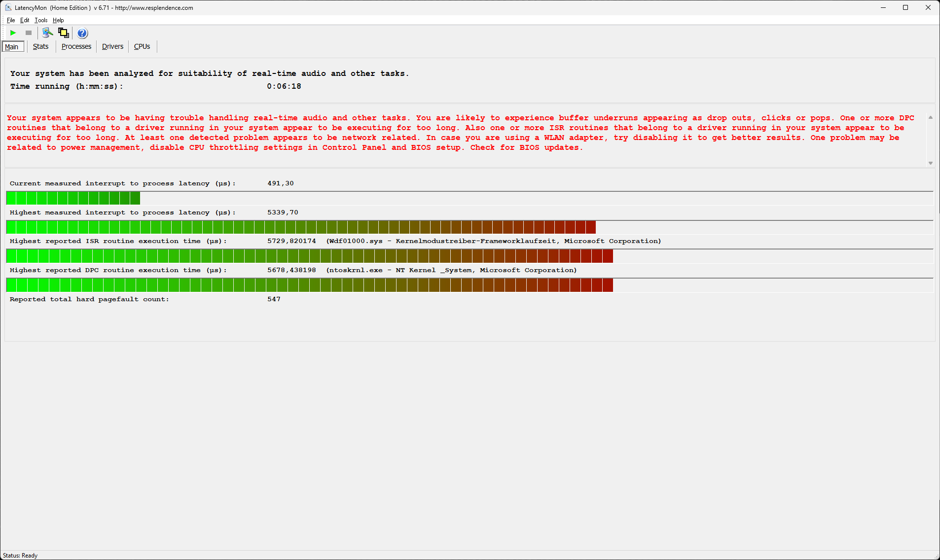The height and width of the screenshot is (560, 940).
Task: Click the up arrow of the warning text scrollbar
Action: [x=931, y=117]
